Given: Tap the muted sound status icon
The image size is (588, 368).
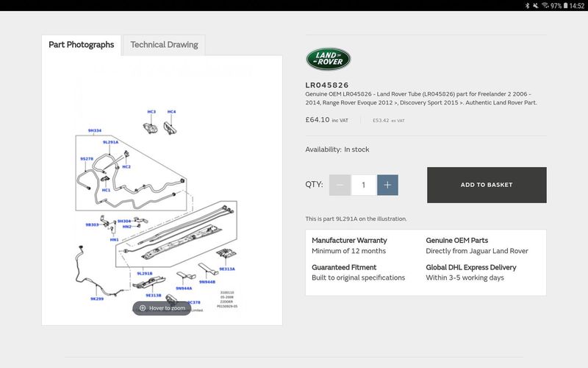Looking at the screenshot, I should [536, 5].
